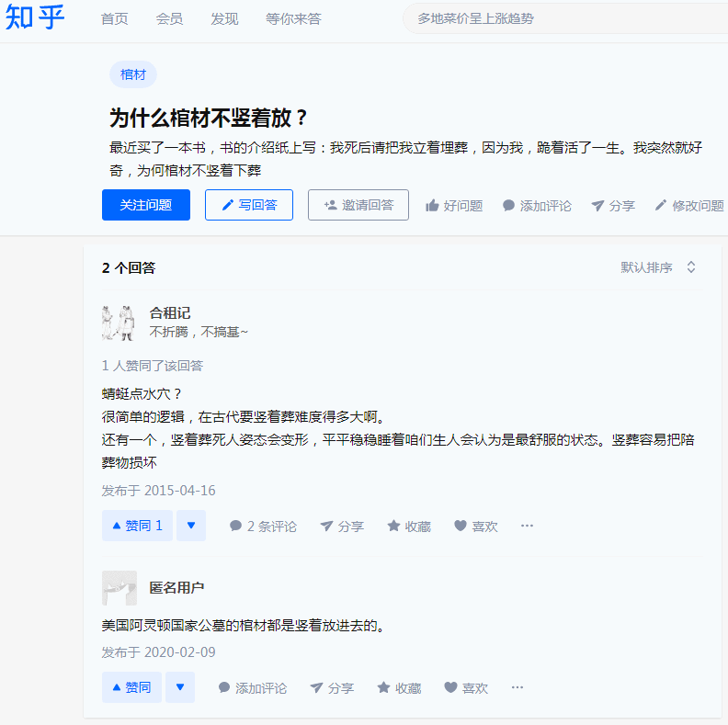Click 修改问题 pencil icon
The image size is (728, 725).
click(x=689, y=206)
